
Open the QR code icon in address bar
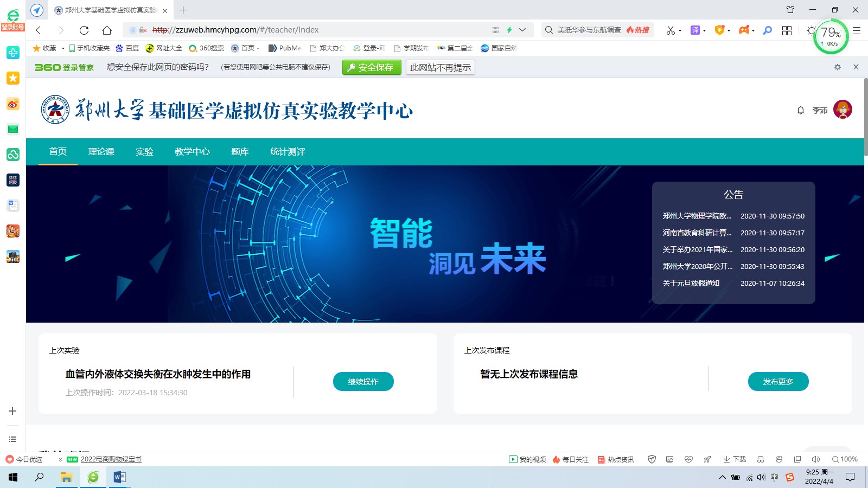495,30
